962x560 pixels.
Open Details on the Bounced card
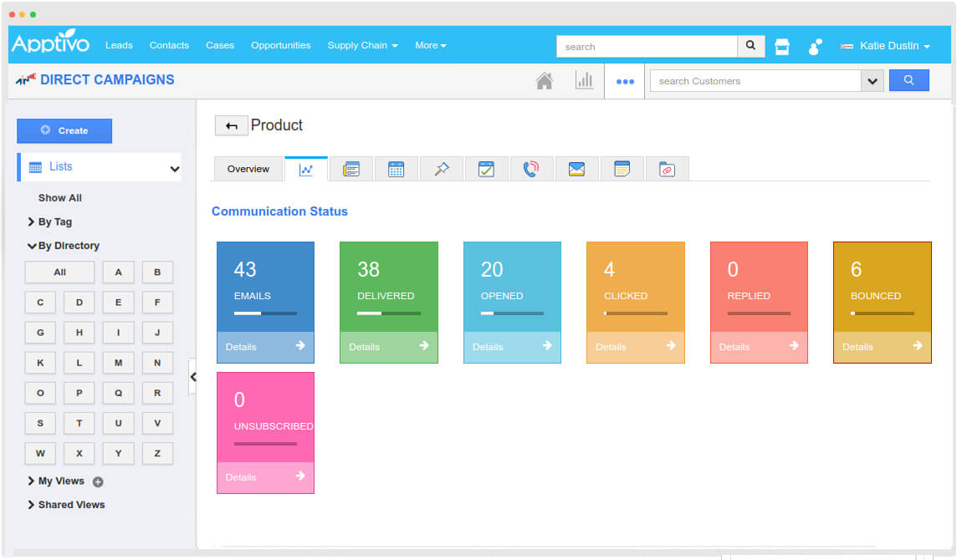(882, 347)
